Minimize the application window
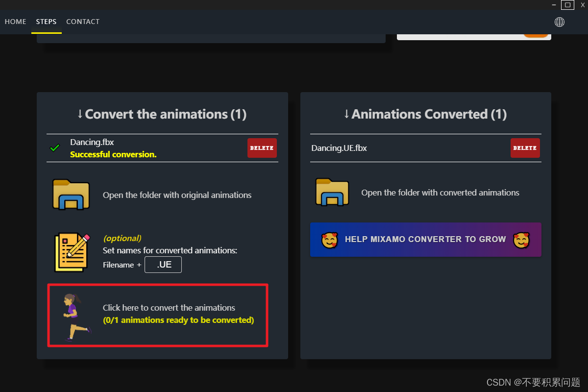Screen dimensions: 588x392 tap(553, 5)
